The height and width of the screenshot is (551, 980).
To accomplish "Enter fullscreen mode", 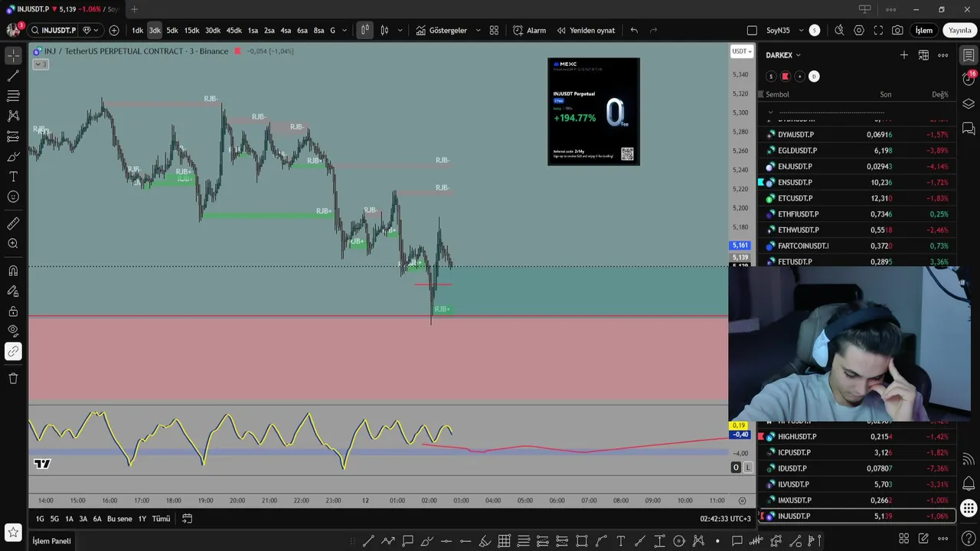I will [x=878, y=31].
